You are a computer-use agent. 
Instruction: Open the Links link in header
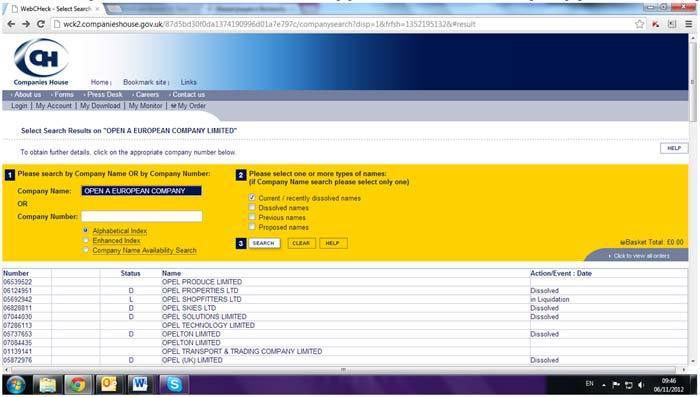tap(188, 82)
